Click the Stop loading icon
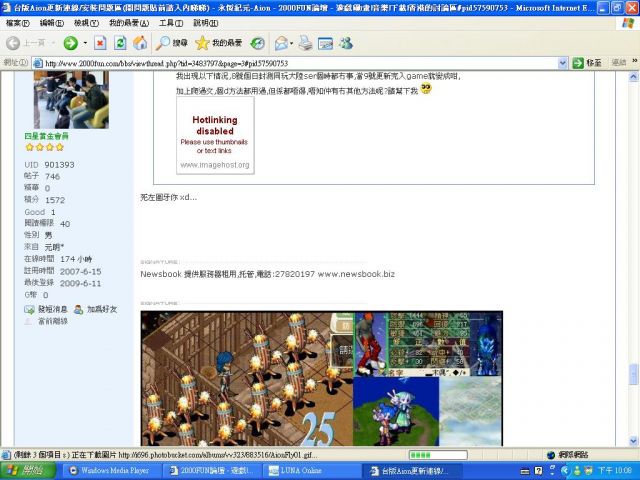 [x=100, y=43]
